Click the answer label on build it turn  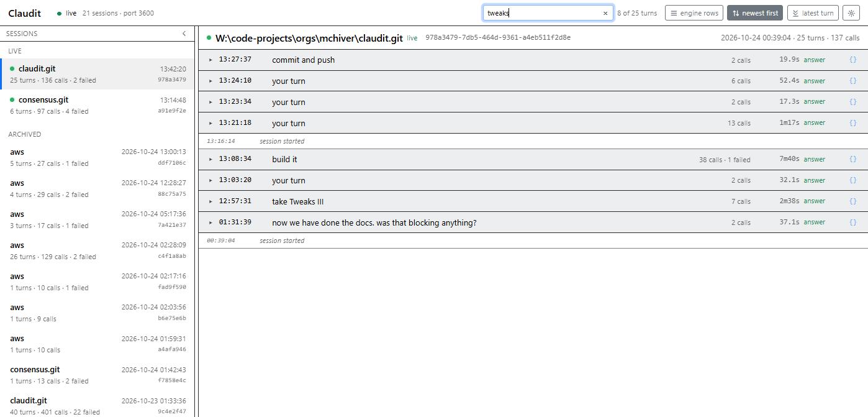[815, 159]
